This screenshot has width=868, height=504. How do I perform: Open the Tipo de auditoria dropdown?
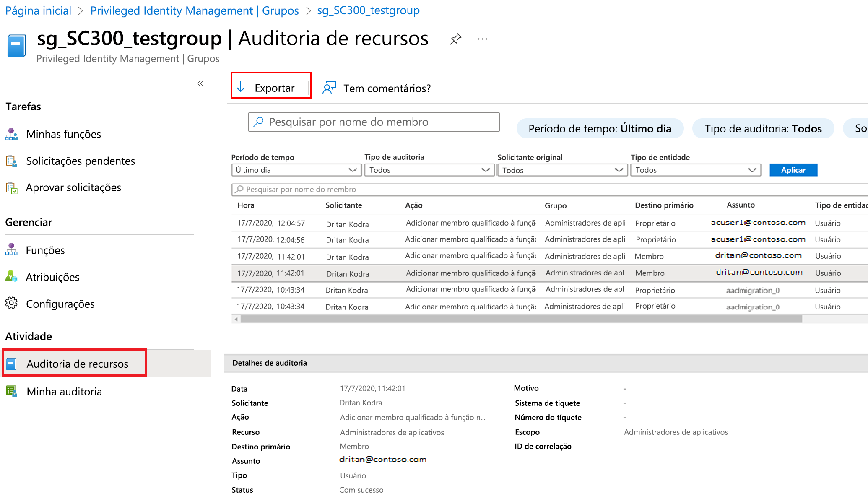click(429, 170)
